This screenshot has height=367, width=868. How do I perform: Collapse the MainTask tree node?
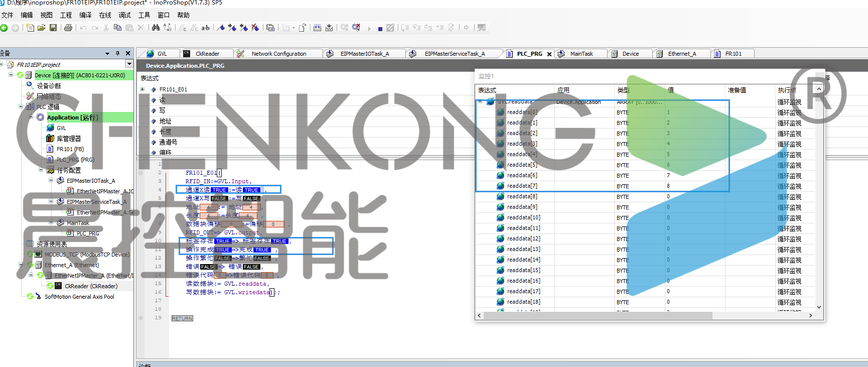point(51,222)
